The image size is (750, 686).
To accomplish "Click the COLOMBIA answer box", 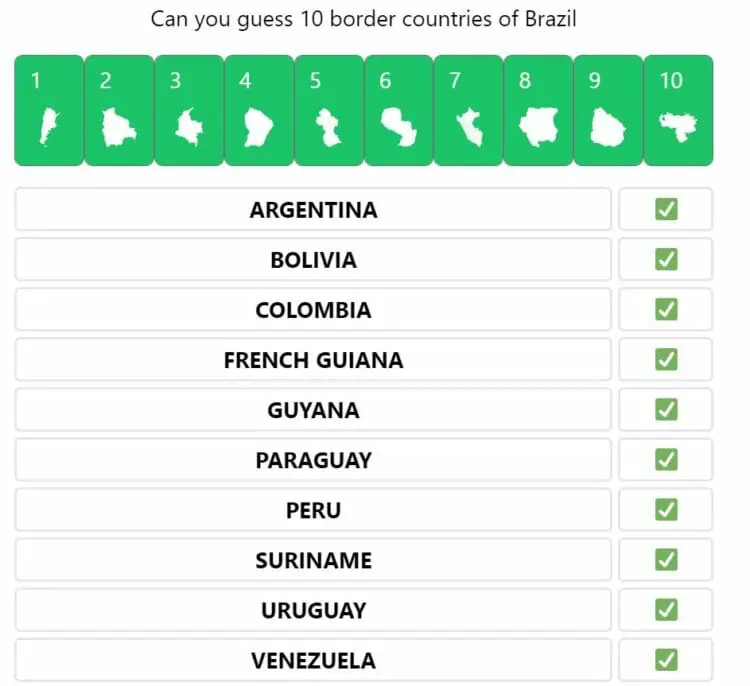I will click(x=313, y=310).
